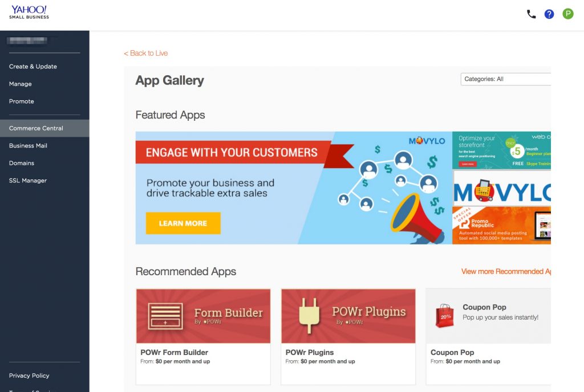Screen dimensions: 584x392
Task: Open the web optimize storefront ad thumbnail
Action: click(x=501, y=150)
